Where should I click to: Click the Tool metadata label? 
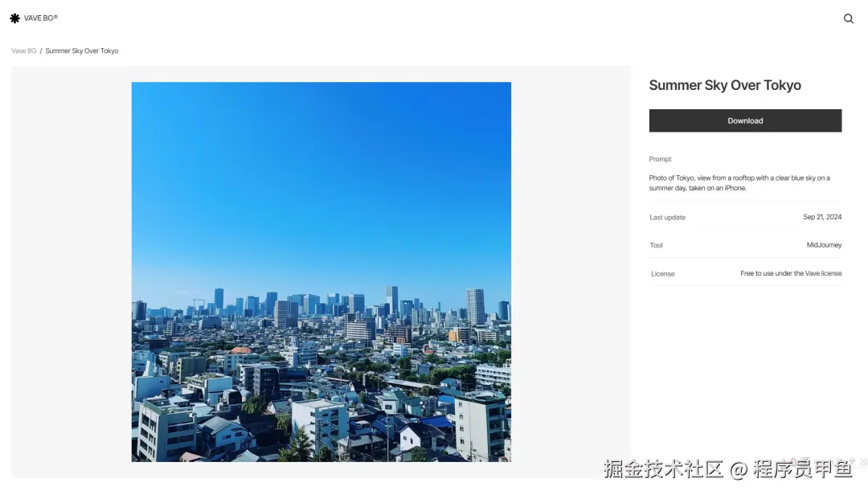coord(656,245)
